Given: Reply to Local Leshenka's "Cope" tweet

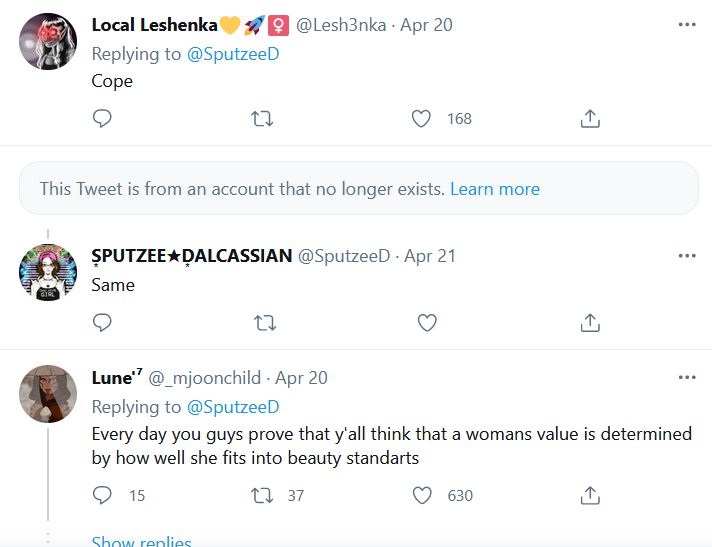Looking at the screenshot, I should pos(102,118).
